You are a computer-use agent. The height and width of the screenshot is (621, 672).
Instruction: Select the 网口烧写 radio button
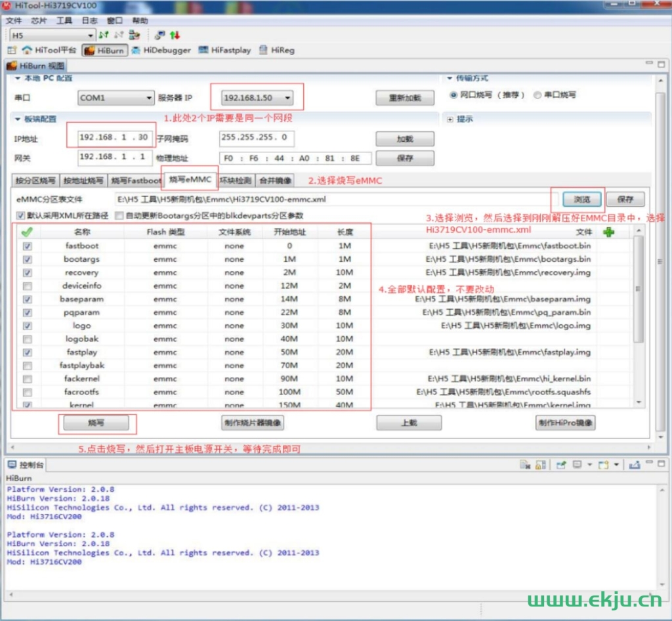pos(453,95)
